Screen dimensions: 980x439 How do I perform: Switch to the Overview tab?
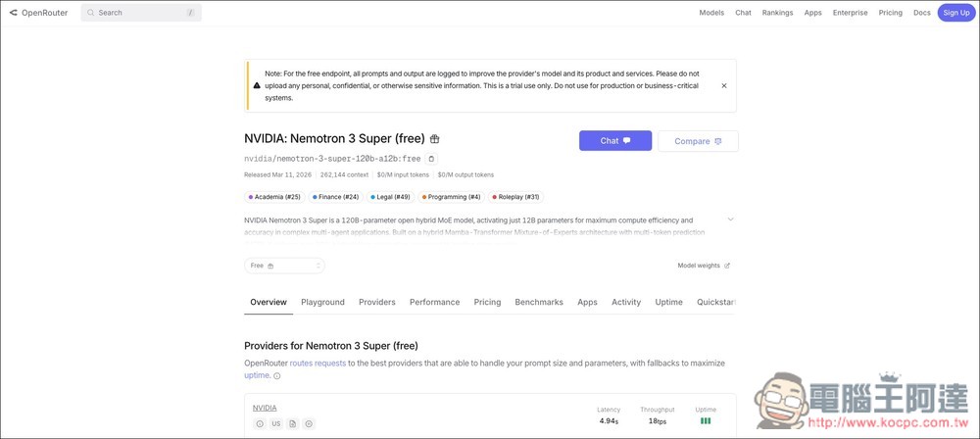pyautogui.click(x=269, y=302)
